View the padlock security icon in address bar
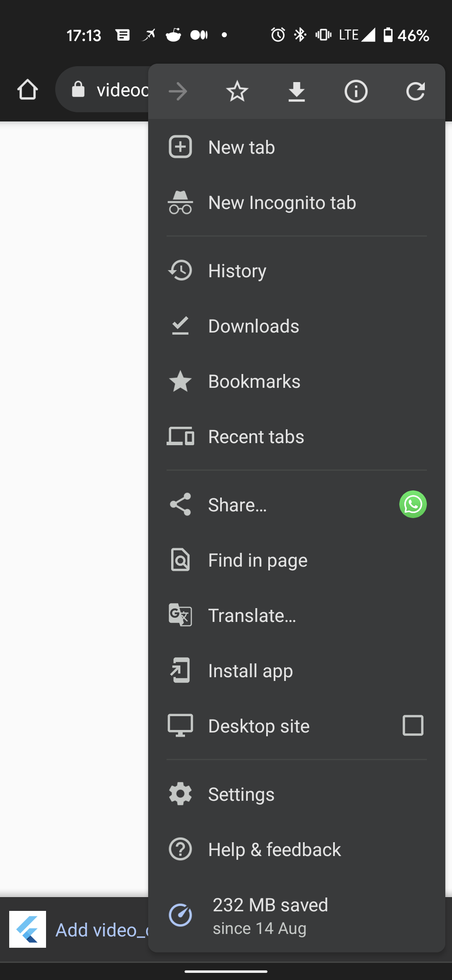The height and width of the screenshot is (980, 452). click(78, 89)
